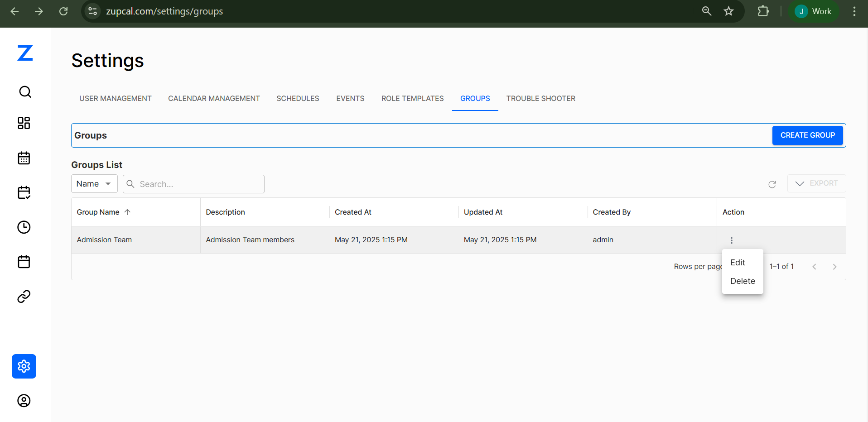Open search from the sidebar

point(24,92)
